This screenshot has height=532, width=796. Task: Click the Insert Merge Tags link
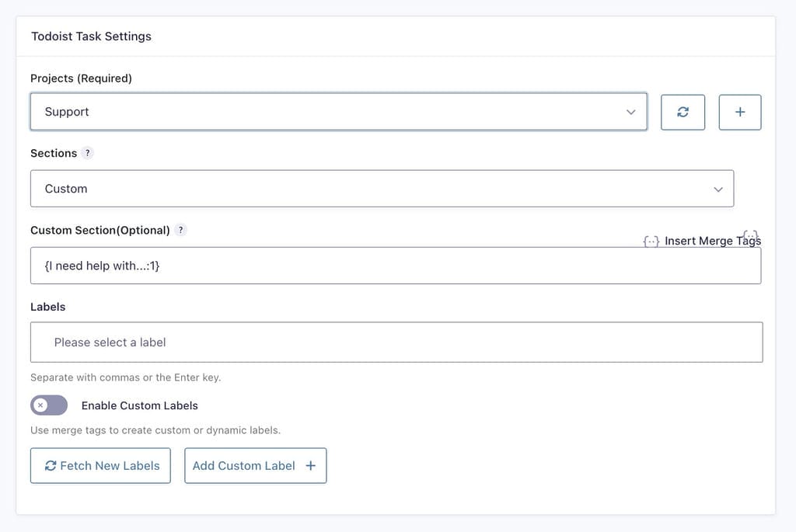click(x=712, y=242)
